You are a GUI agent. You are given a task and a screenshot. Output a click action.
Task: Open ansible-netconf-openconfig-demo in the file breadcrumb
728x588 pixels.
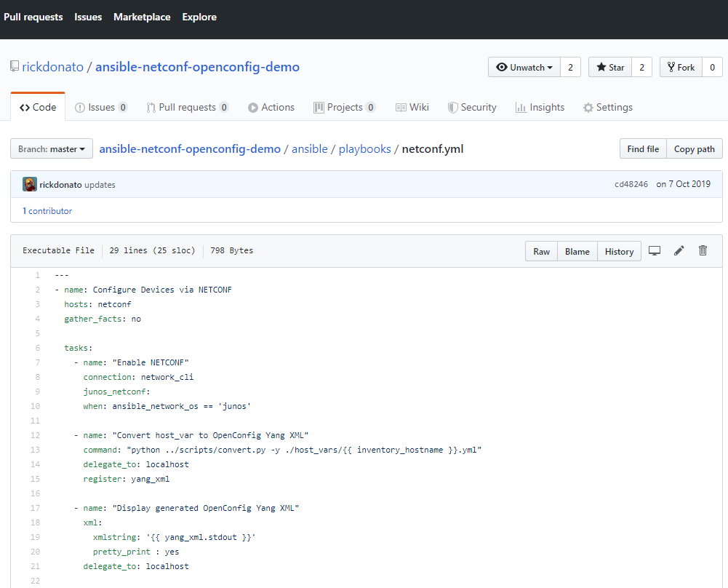coord(190,149)
